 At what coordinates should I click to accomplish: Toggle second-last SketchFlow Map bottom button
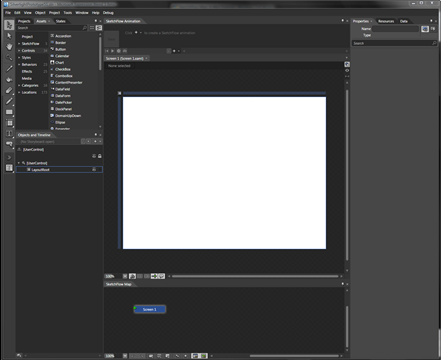pyautogui.click(x=196, y=356)
